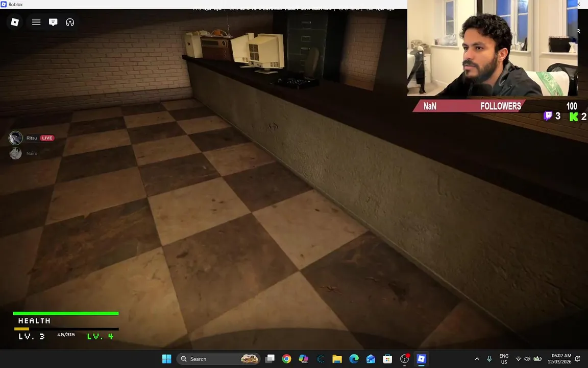
Task: Click the Nairo friend name
Action: pyautogui.click(x=32, y=153)
